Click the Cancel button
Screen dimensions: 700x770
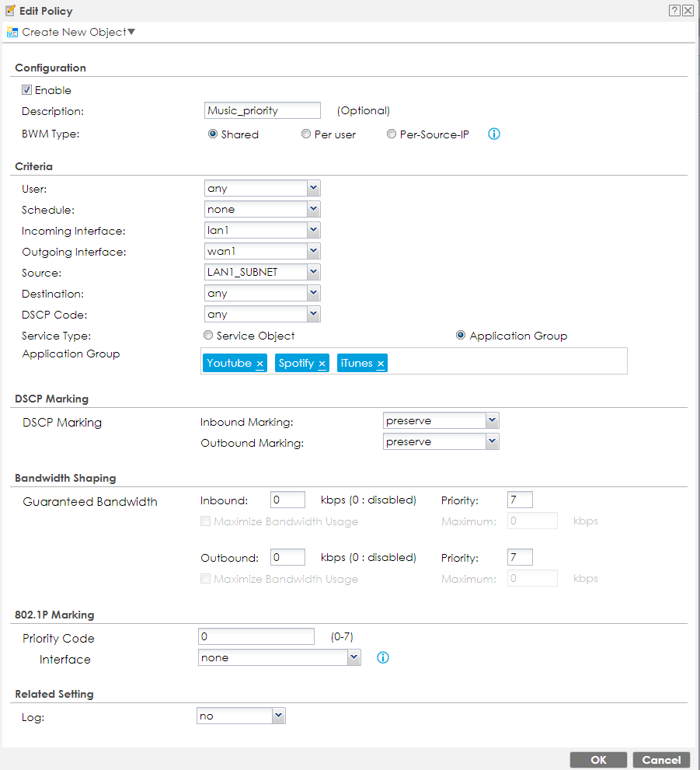point(662,760)
